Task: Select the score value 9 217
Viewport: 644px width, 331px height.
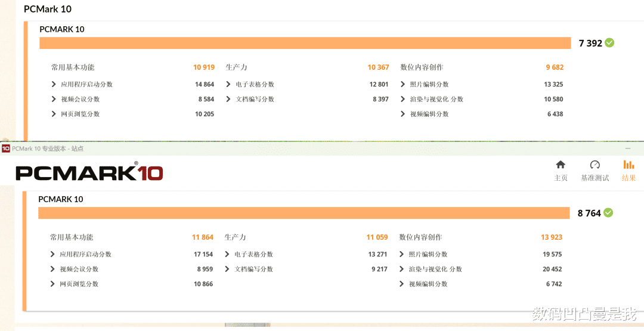Action: click(x=379, y=269)
